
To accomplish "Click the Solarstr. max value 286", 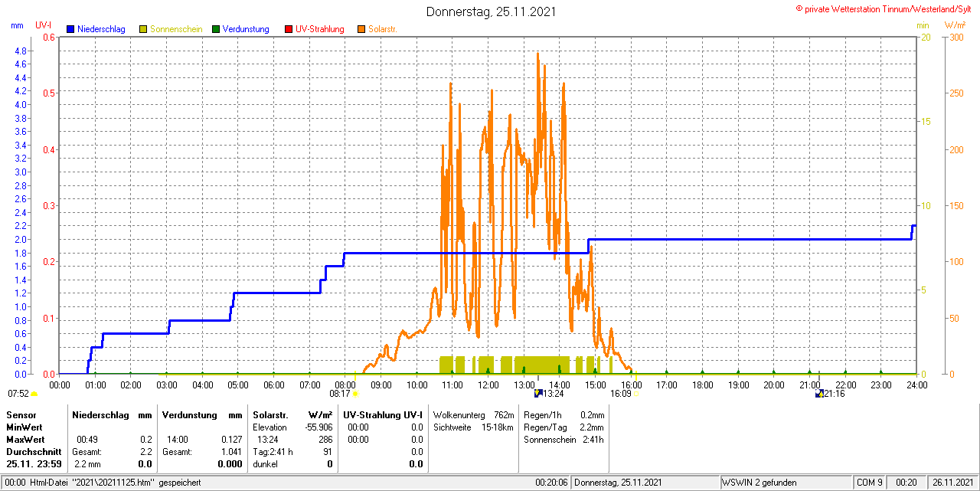I will [x=325, y=440].
